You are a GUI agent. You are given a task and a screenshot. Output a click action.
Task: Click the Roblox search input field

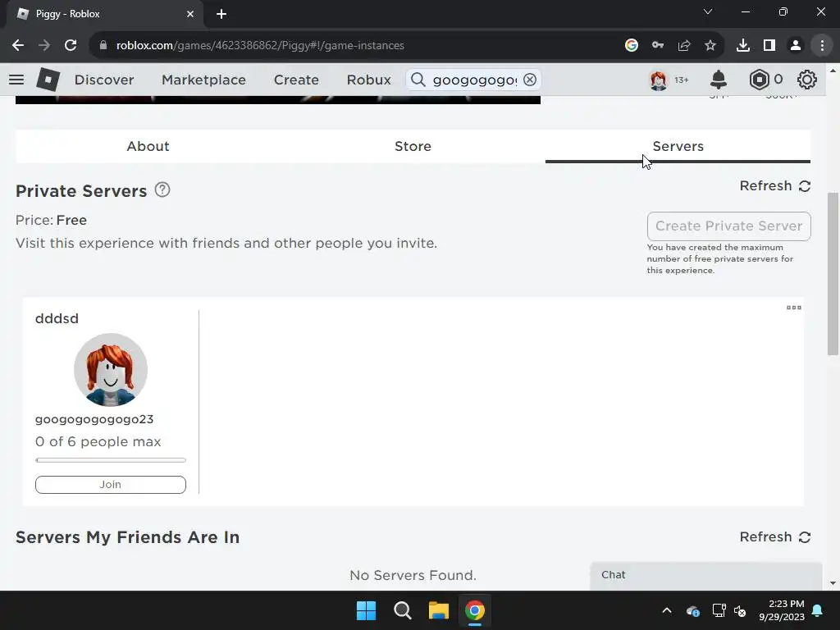pyautogui.click(x=473, y=80)
